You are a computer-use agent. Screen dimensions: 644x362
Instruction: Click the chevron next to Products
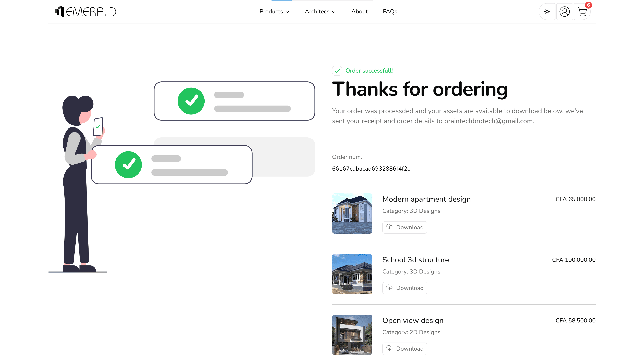287,12
